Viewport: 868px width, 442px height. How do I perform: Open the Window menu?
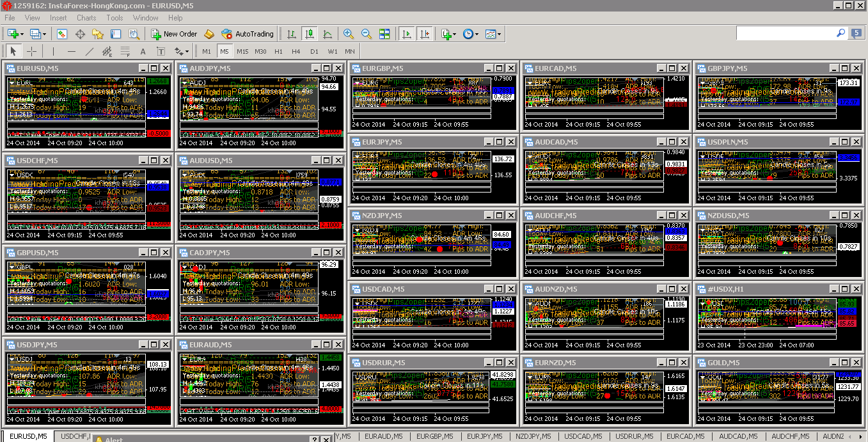tap(146, 18)
